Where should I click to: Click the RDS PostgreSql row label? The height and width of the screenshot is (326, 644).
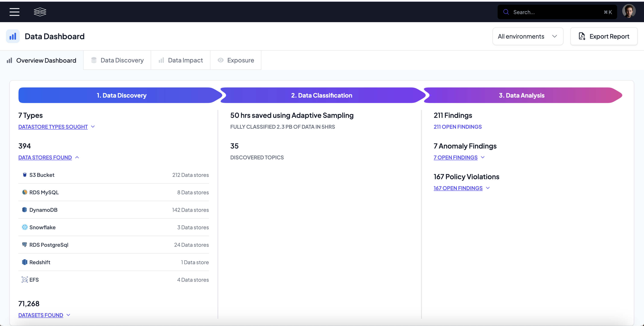pyautogui.click(x=49, y=245)
